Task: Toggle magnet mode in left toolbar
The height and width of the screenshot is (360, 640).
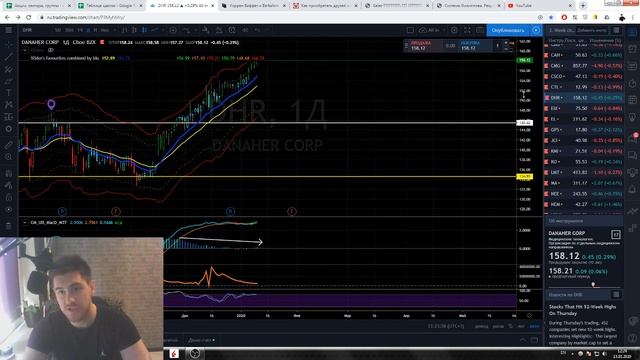Action: (x=8, y=173)
